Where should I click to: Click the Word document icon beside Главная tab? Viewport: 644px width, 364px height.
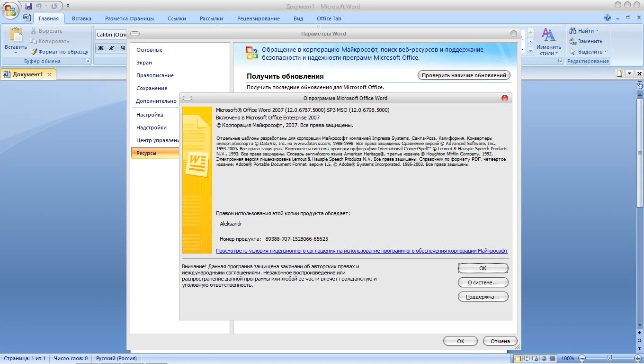27,18
